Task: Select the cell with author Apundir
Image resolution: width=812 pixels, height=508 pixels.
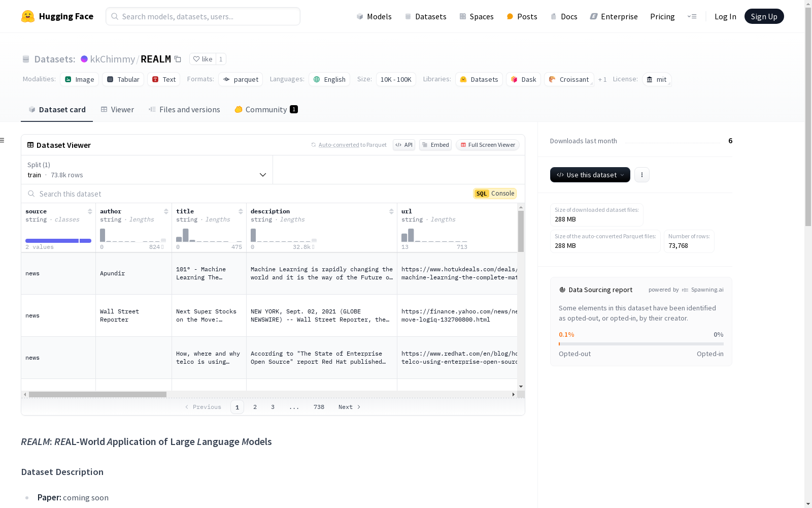Action: point(134,273)
